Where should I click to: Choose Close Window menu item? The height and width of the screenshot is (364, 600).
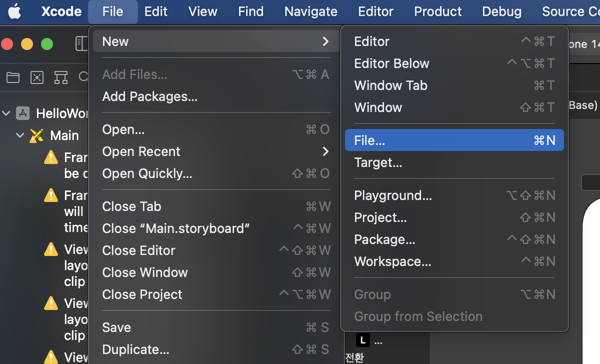216,272
